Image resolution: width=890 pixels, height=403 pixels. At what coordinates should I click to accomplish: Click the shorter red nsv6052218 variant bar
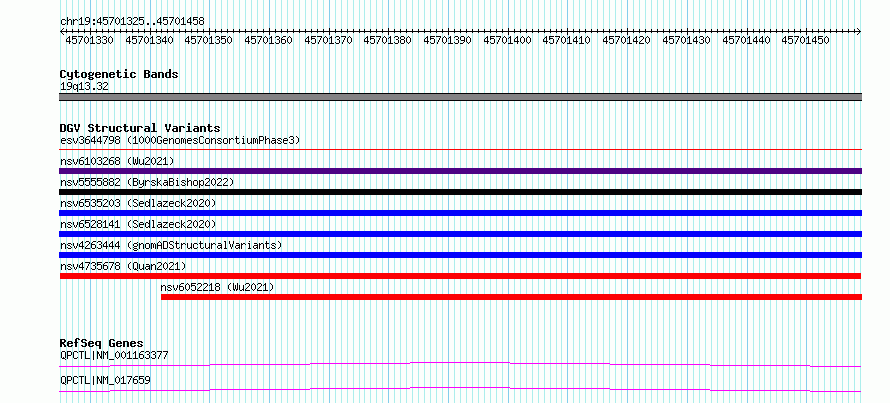click(x=511, y=297)
